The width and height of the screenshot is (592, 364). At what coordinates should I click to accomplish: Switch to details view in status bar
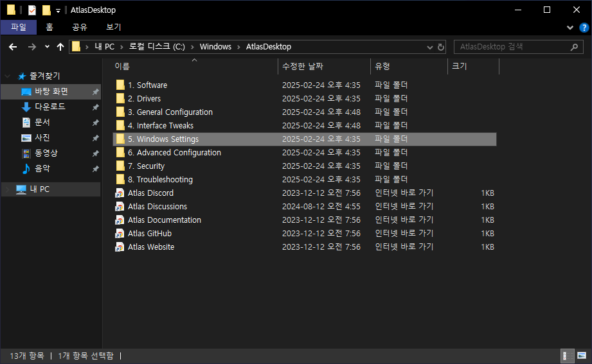(566, 356)
